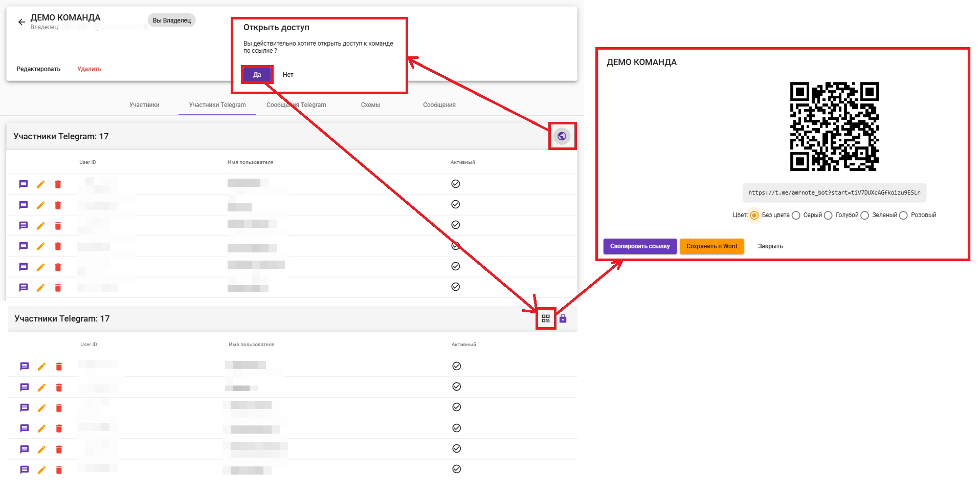This screenshot has height=492, width=980.
Task: Click edit pencil in last row of upper table
Action: click(41, 288)
